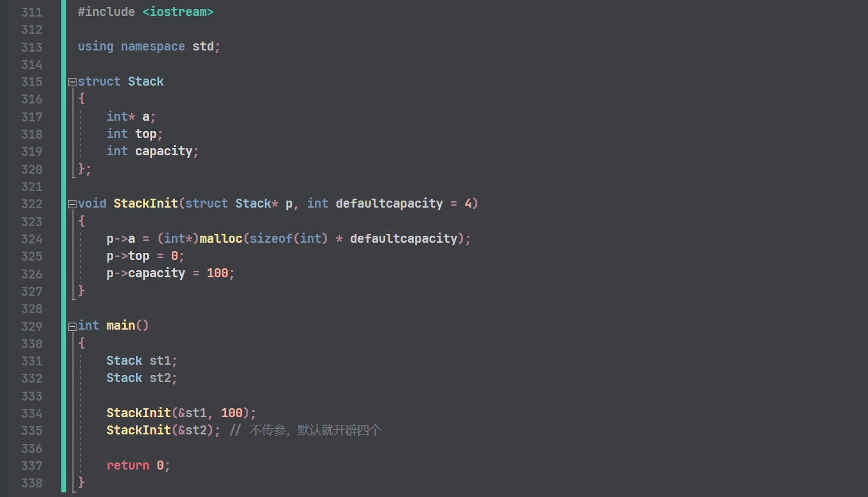Click on 'top' in struct member declaration
Image resolution: width=868 pixels, height=497 pixels.
[146, 134]
